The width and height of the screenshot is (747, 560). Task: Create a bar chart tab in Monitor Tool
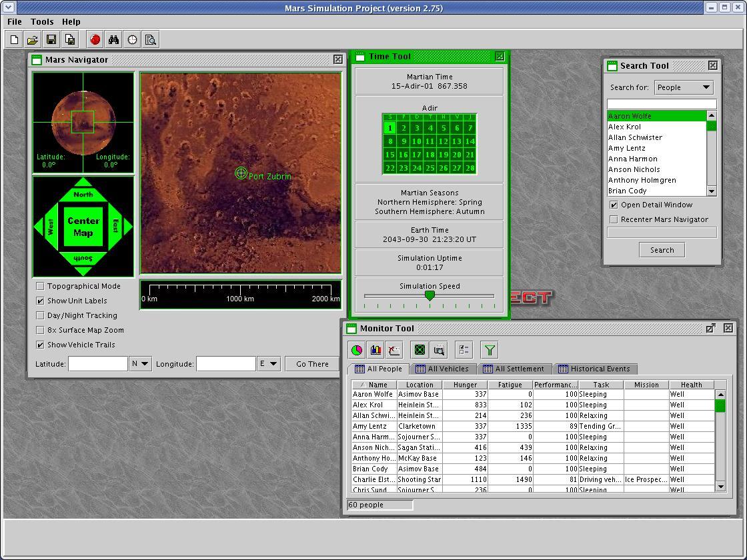(x=376, y=350)
